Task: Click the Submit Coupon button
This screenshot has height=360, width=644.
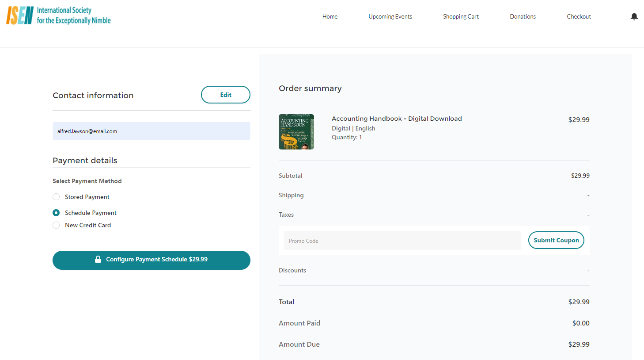Action: [x=556, y=240]
